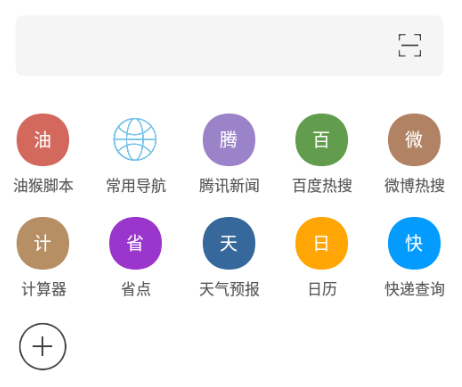
Task: Add a new shortcut with the plus button
Action: click(x=43, y=346)
